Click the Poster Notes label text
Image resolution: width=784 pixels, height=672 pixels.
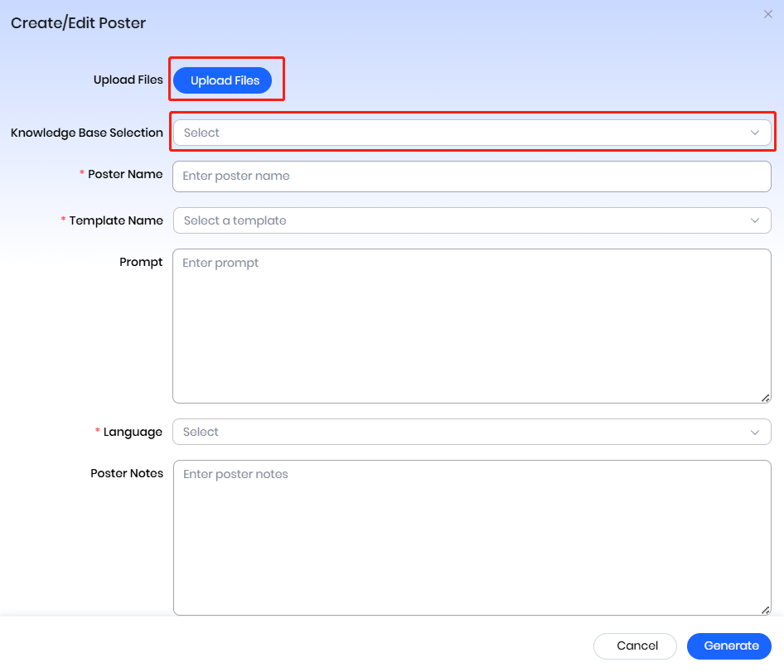127,474
